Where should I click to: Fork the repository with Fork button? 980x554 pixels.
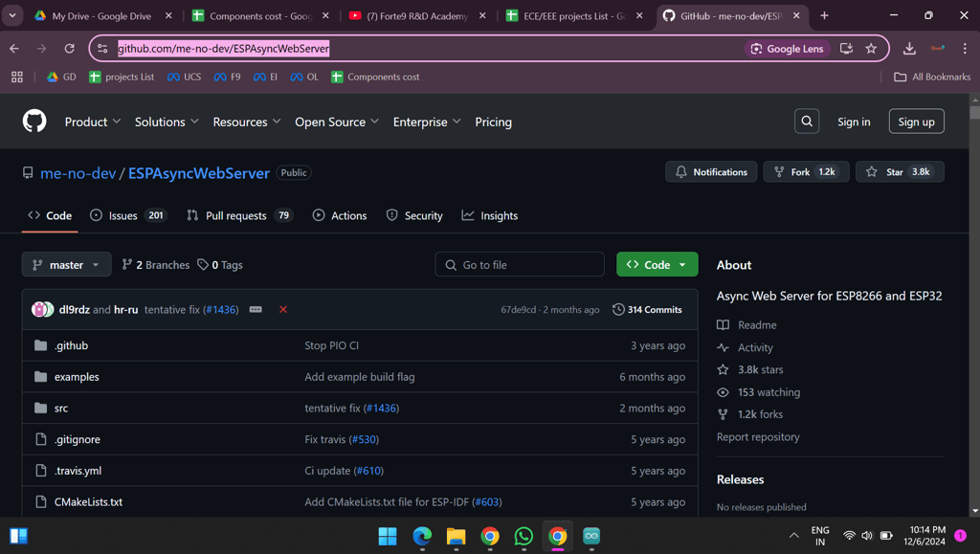806,172
